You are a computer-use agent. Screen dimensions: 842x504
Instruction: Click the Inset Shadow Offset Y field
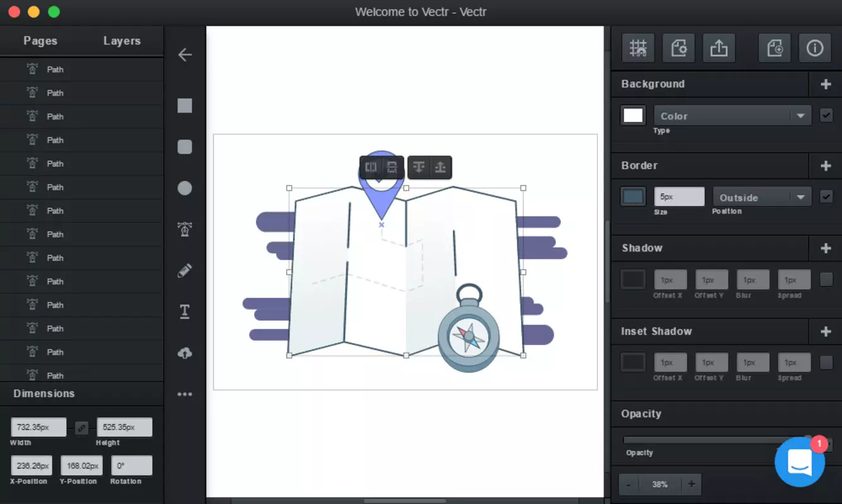point(712,362)
